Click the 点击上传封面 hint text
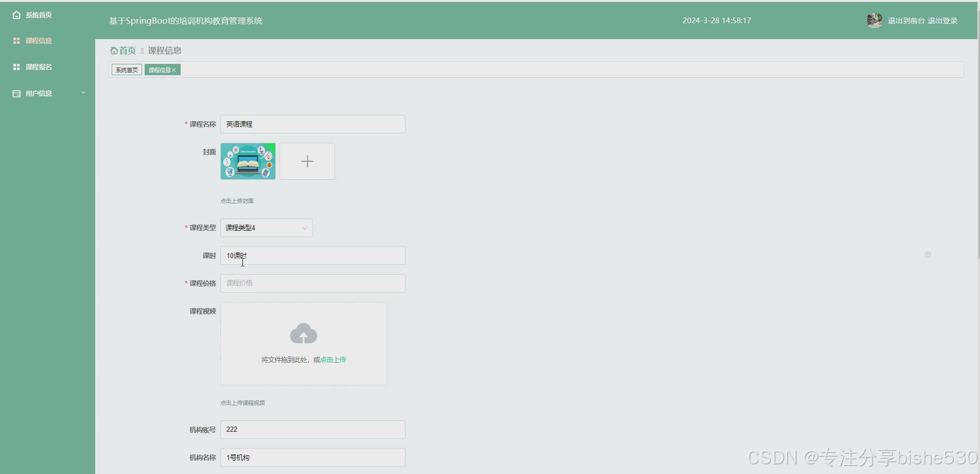The width and height of the screenshot is (980, 474). pos(237,201)
